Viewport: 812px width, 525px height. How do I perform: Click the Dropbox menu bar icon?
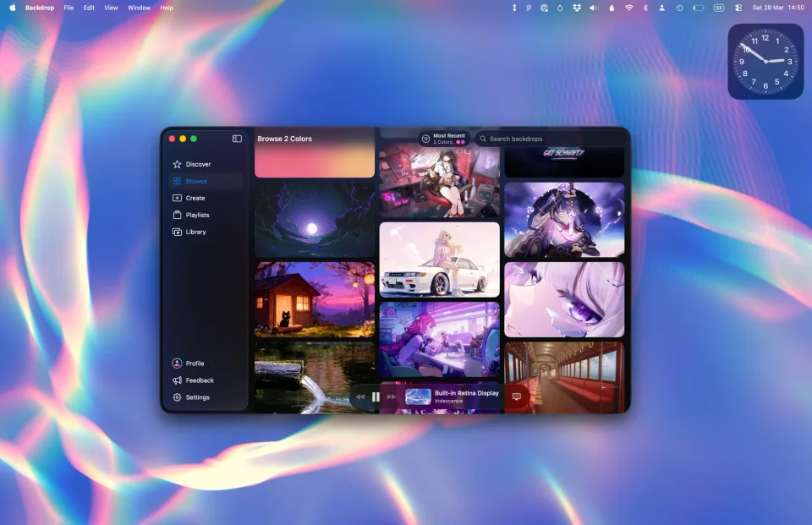577,8
